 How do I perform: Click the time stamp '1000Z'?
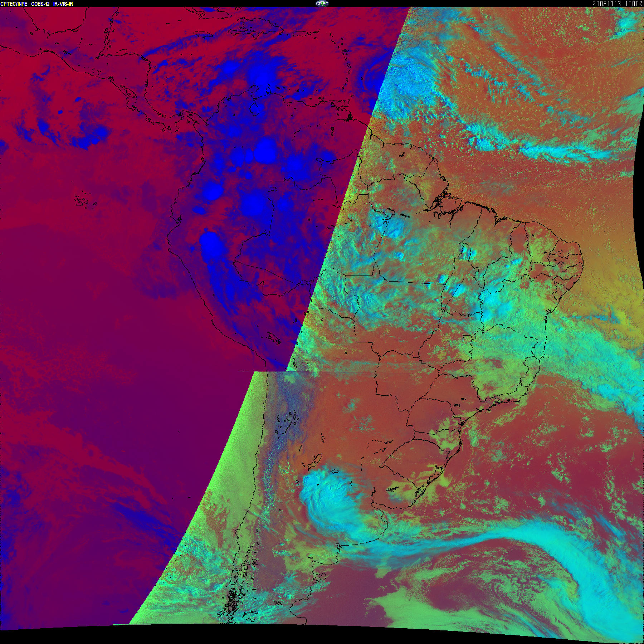(634, 4)
